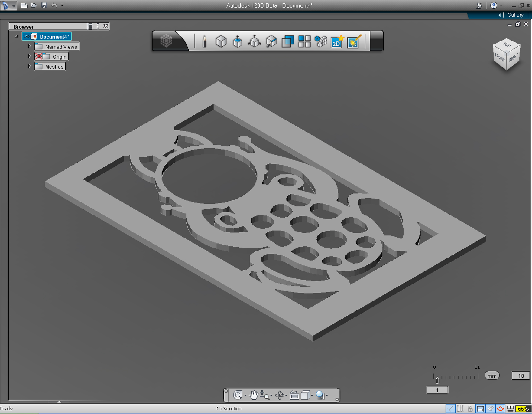Click the mm units button

[x=492, y=376]
